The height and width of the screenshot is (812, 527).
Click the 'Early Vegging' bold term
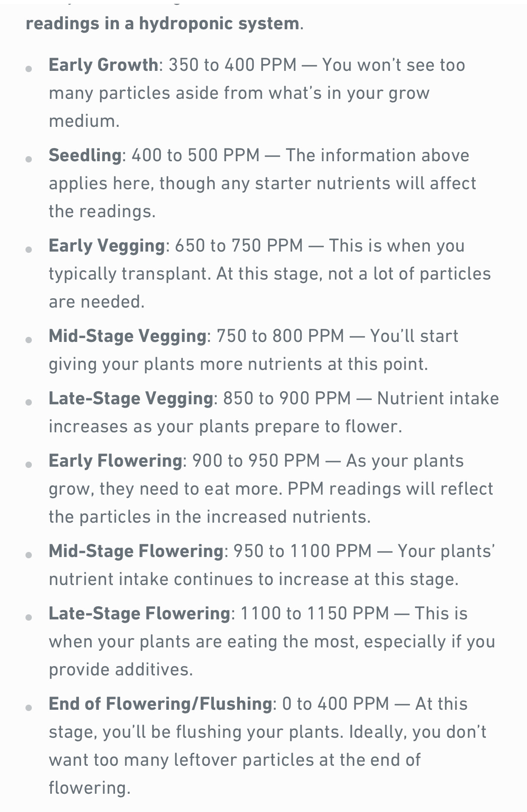click(x=107, y=246)
